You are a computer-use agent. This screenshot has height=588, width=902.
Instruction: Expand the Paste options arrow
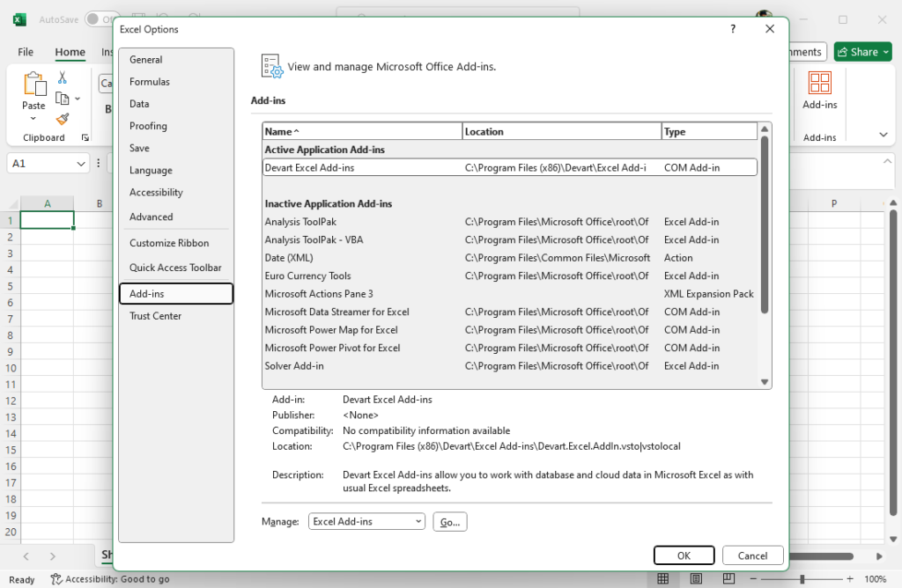[33, 119]
